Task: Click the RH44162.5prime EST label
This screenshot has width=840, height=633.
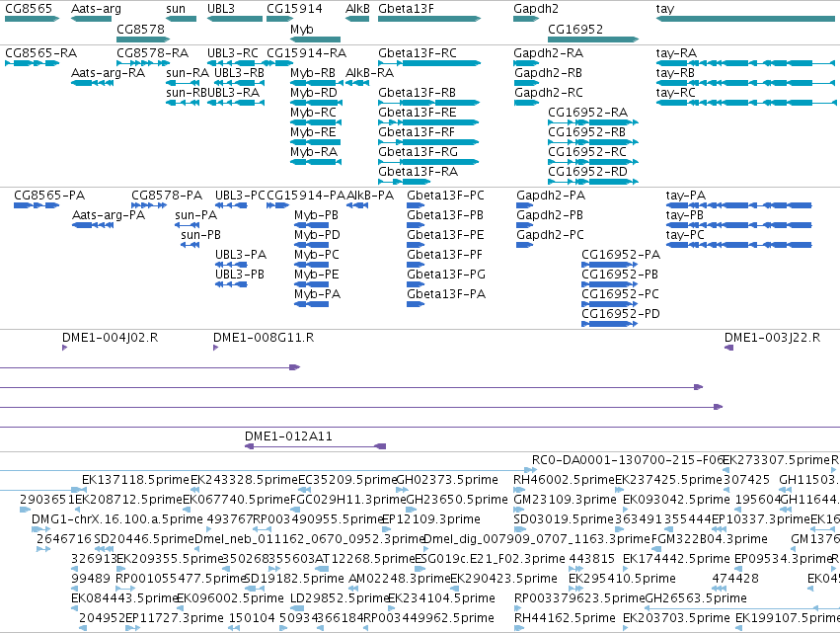Action: point(565,618)
